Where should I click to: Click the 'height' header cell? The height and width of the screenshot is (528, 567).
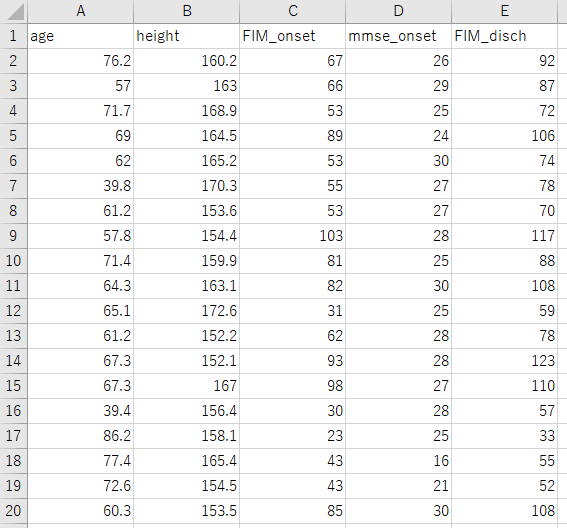pyautogui.click(x=186, y=36)
